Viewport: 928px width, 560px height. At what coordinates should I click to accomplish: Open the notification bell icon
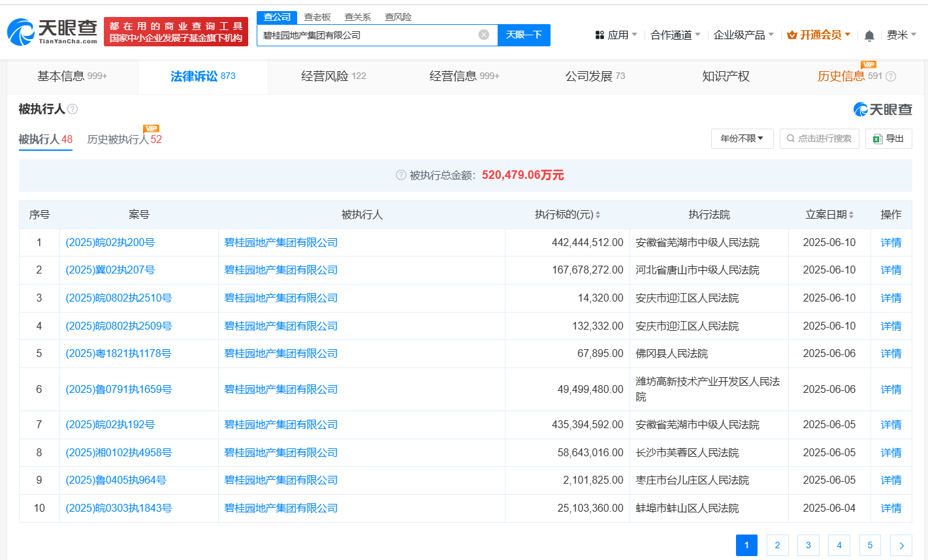coord(869,35)
